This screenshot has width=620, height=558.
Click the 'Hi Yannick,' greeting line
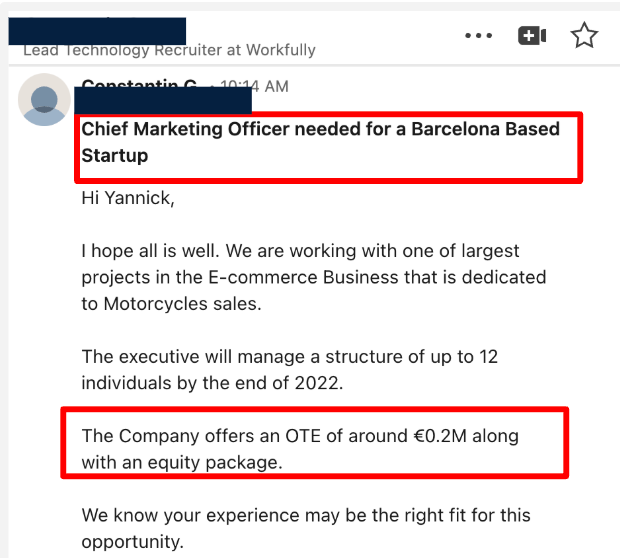tap(128, 198)
